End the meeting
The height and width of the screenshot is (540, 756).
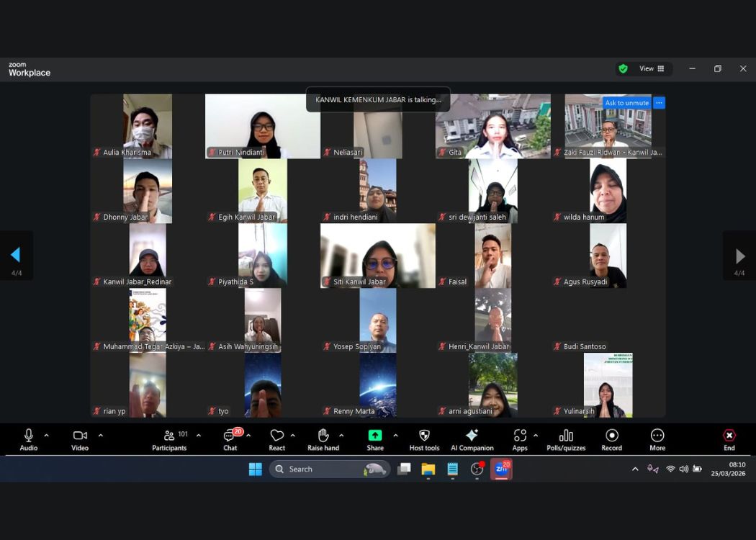click(x=729, y=436)
